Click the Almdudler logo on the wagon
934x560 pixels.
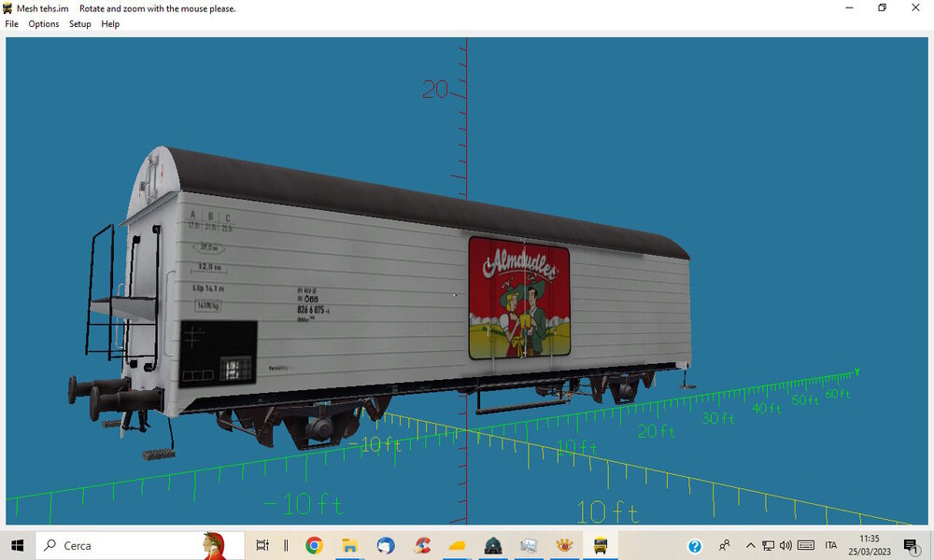[518, 298]
